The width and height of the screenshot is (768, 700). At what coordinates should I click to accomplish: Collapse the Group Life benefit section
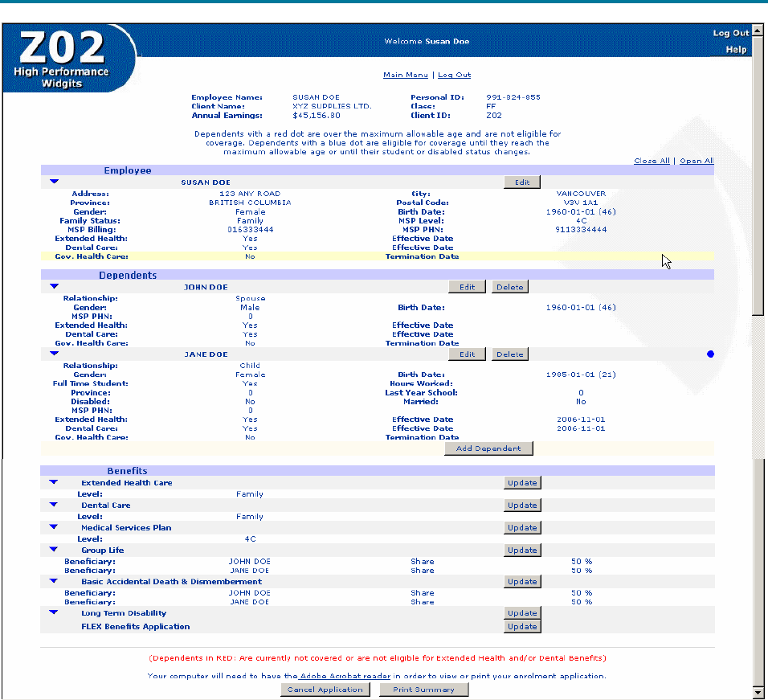tap(54, 550)
